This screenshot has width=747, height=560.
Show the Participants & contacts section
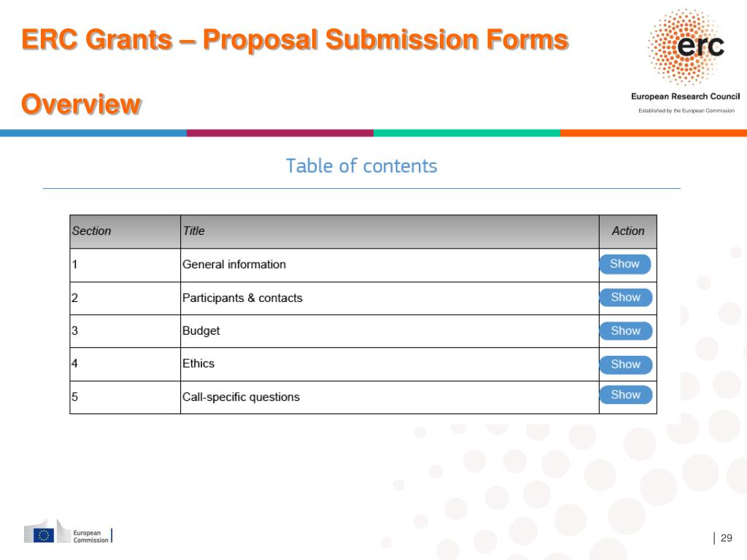point(625,297)
